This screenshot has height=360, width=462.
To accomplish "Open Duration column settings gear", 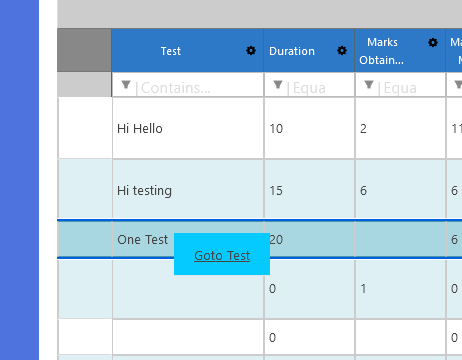I will (342, 51).
